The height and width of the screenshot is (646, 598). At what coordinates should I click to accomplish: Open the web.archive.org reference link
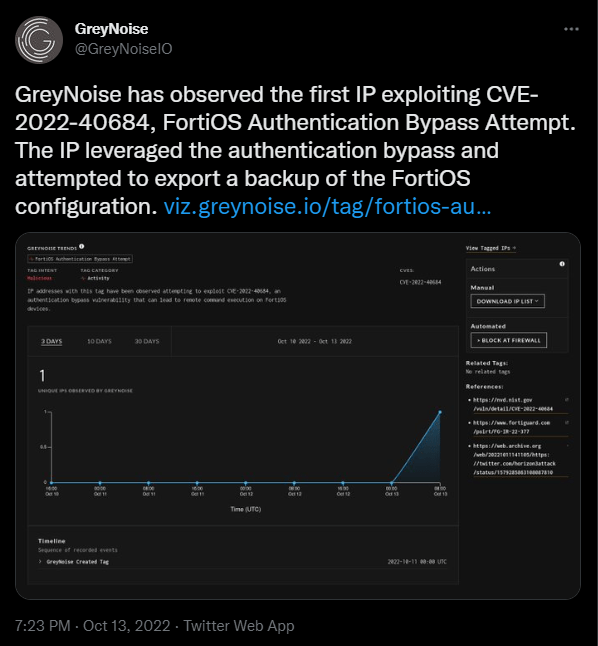pos(513,459)
